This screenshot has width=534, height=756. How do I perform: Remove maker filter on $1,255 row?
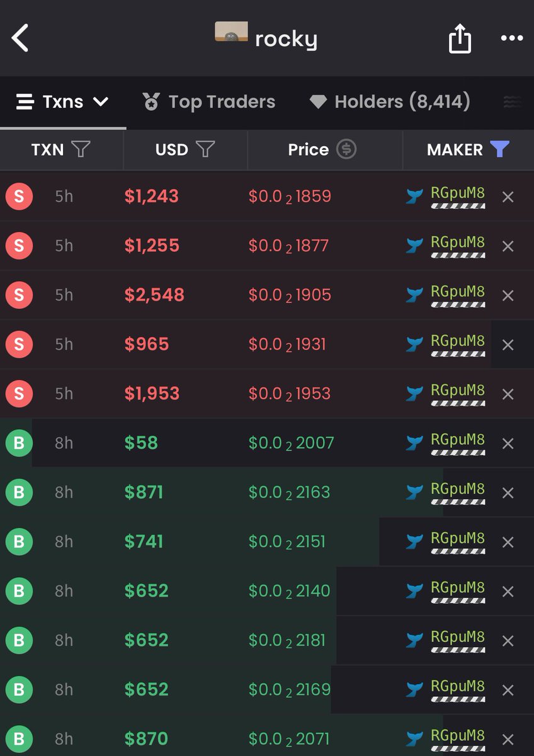(508, 246)
